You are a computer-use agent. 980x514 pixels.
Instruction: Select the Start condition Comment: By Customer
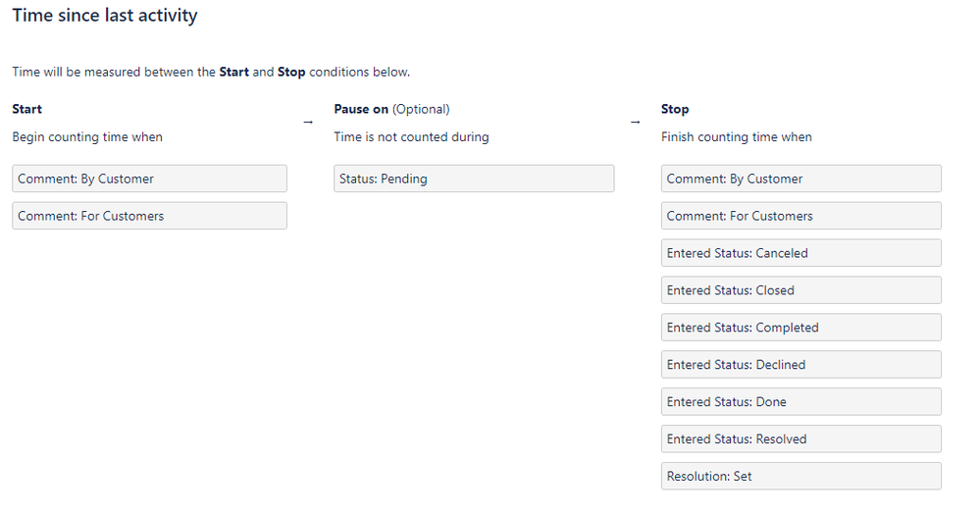149,179
